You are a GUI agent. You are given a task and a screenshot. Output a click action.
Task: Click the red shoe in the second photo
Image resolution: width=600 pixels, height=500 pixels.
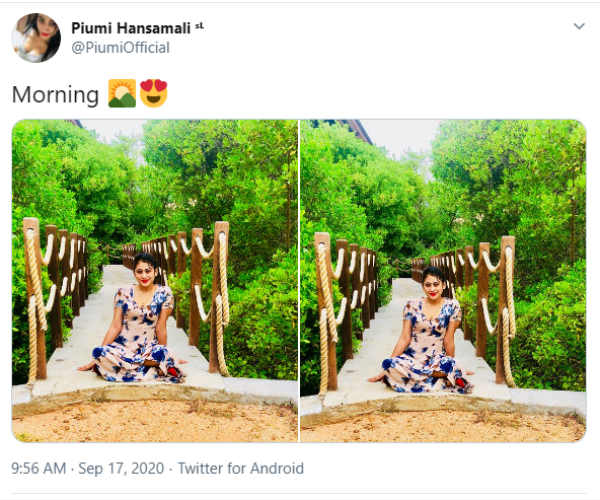(461, 383)
